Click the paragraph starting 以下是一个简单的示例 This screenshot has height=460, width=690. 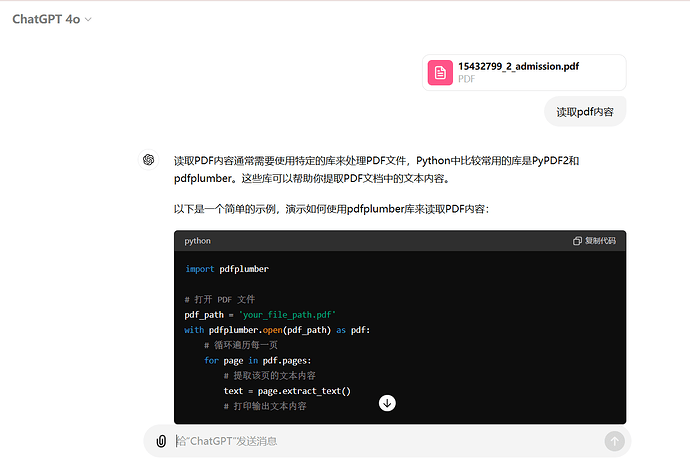pos(331,209)
